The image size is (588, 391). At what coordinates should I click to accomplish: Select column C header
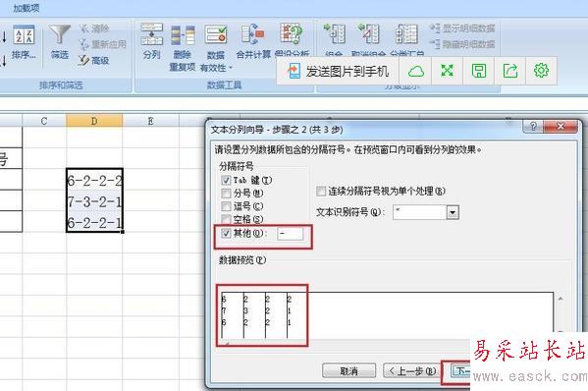click(x=44, y=121)
